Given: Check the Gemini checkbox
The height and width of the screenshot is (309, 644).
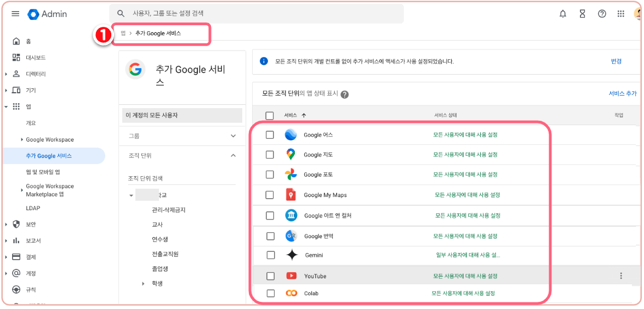Looking at the screenshot, I should [271, 255].
